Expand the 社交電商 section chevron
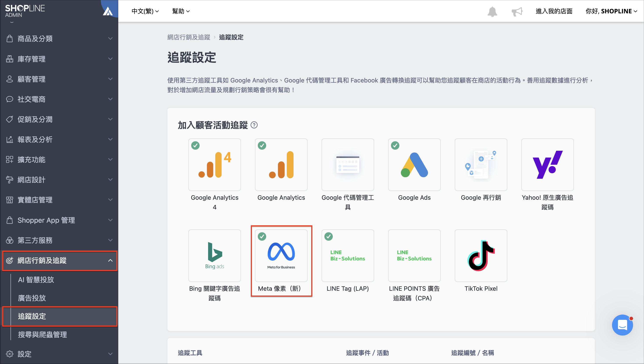This screenshot has width=644, height=364. tap(110, 99)
